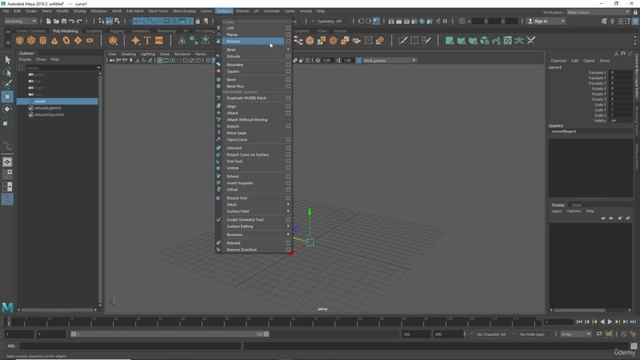Image resolution: width=640 pixels, height=360 pixels.
Task: Toggle Auto Keyframe at bottom right
Action: click(x=609, y=334)
